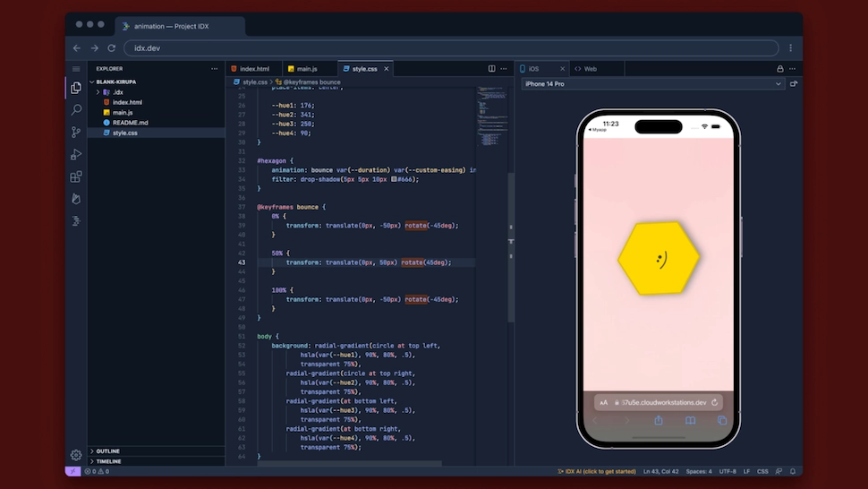Image resolution: width=868 pixels, height=489 pixels.
Task: Tap the yellow hexagon in phone preview
Action: click(x=659, y=258)
